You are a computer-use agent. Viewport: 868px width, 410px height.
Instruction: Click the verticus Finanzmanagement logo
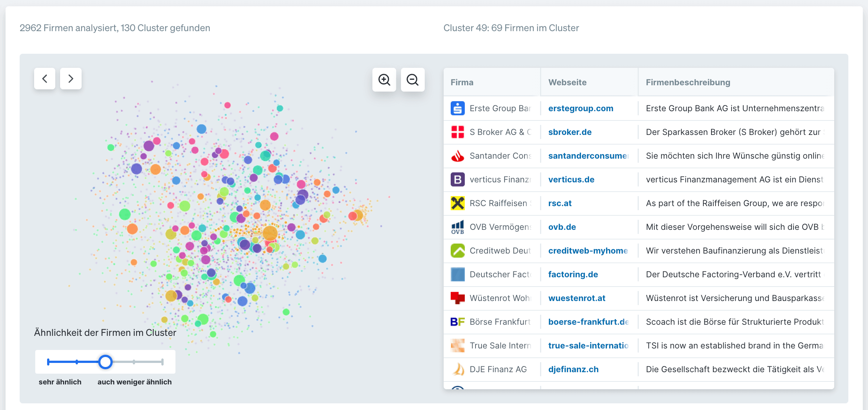[x=458, y=179]
